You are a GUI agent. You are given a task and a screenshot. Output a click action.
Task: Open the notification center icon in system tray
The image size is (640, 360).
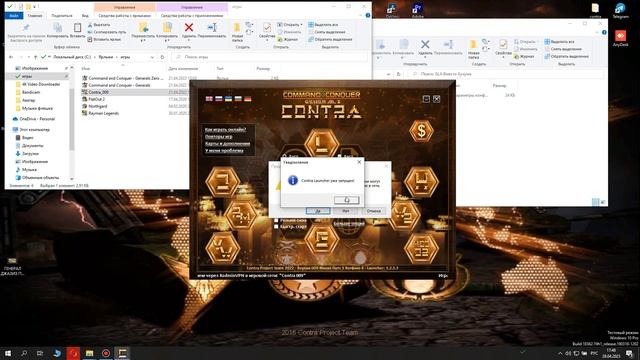629,353
